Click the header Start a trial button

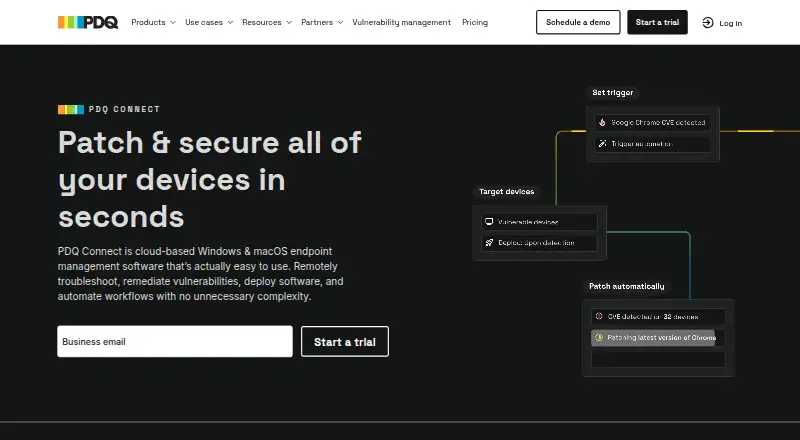point(657,22)
